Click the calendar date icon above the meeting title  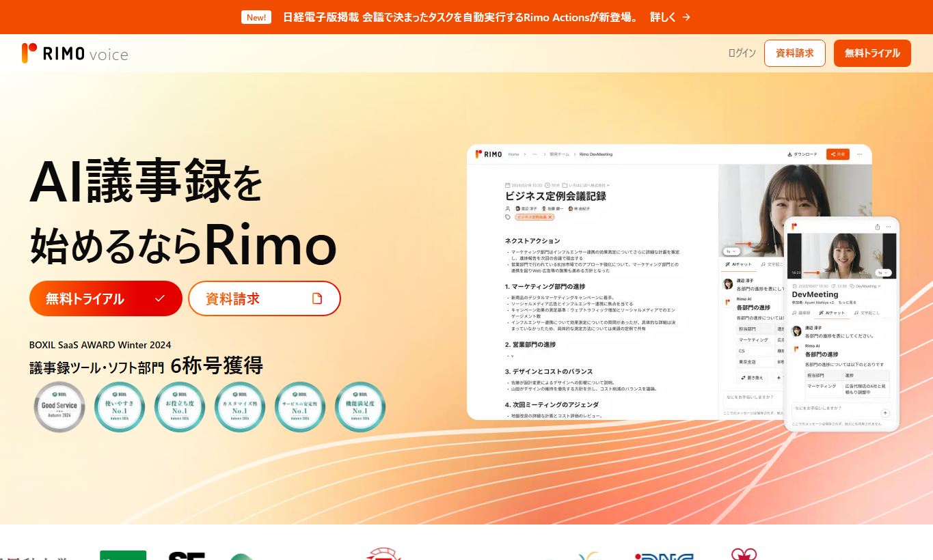click(x=507, y=185)
